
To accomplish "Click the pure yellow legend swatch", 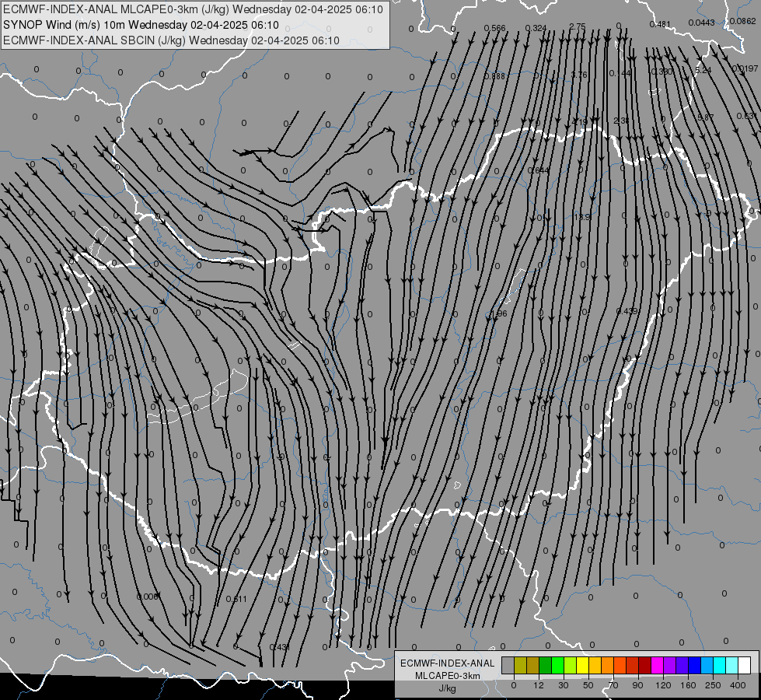I will pyautogui.click(x=583, y=665).
